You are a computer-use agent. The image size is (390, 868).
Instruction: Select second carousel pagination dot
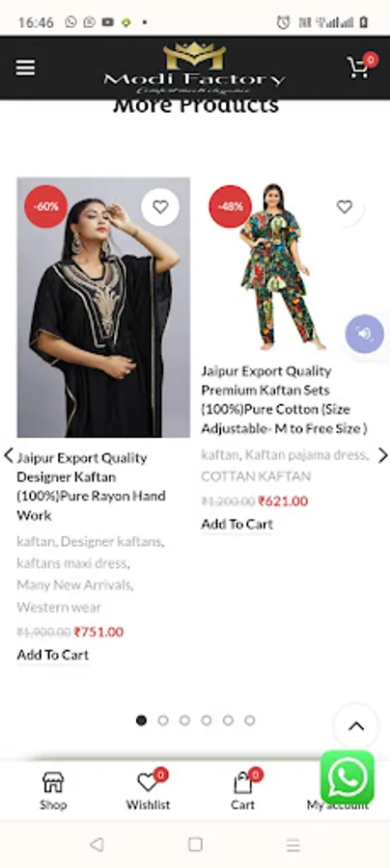point(163,720)
